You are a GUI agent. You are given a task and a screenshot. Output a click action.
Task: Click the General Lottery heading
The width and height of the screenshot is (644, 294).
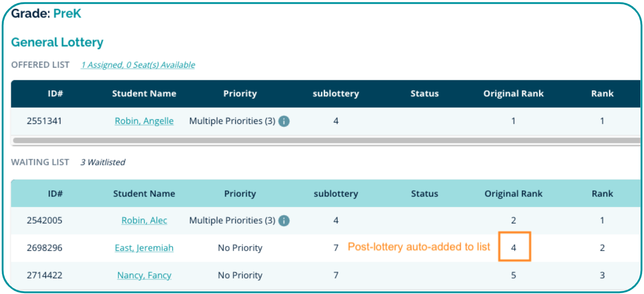click(x=57, y=43)
